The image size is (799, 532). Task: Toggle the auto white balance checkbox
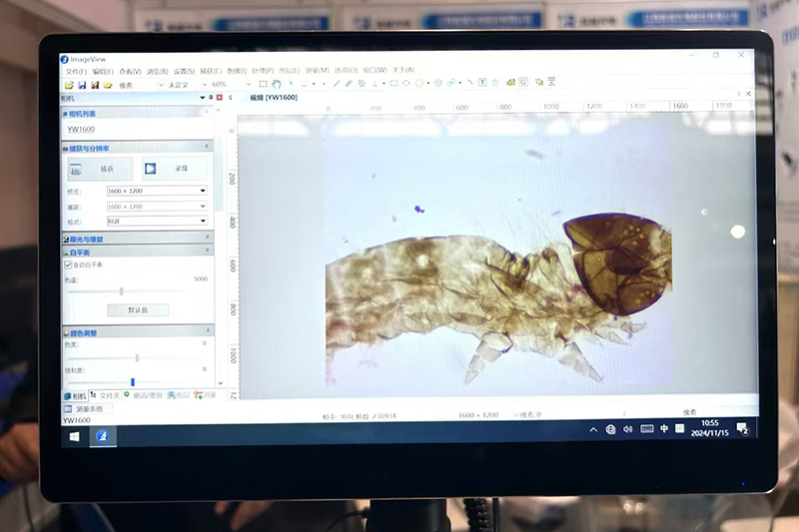(68, 265)
